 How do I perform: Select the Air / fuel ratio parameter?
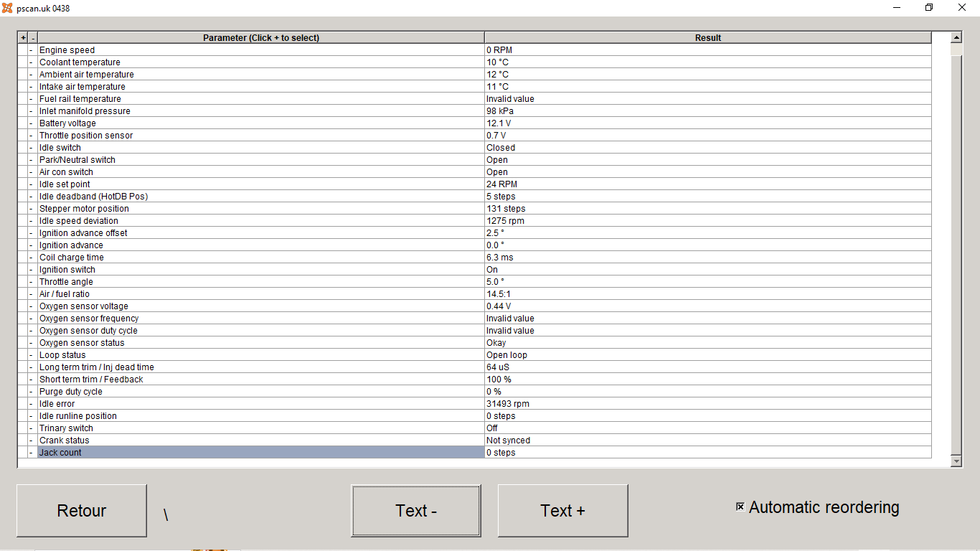261,294
